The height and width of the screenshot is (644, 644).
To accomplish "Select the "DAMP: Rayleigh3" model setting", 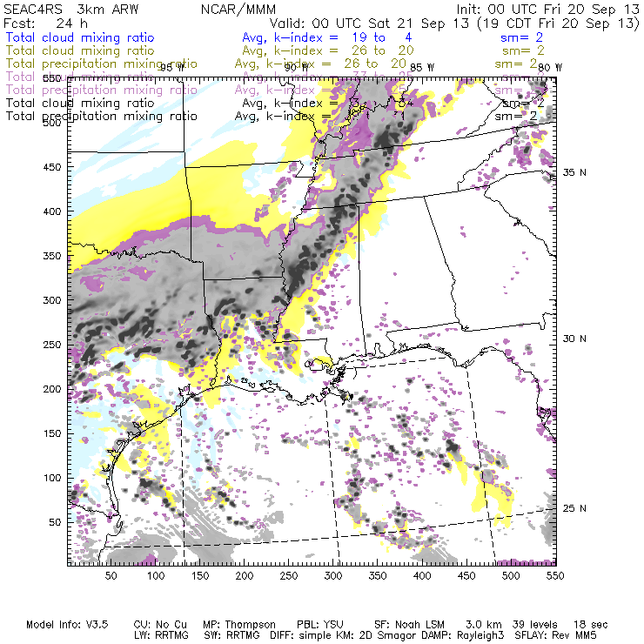I will (464, 635).
